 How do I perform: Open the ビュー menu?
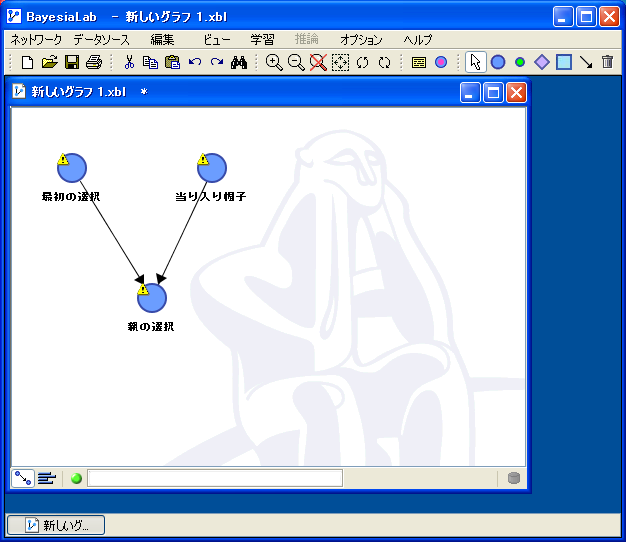click(x=217, y=40)
